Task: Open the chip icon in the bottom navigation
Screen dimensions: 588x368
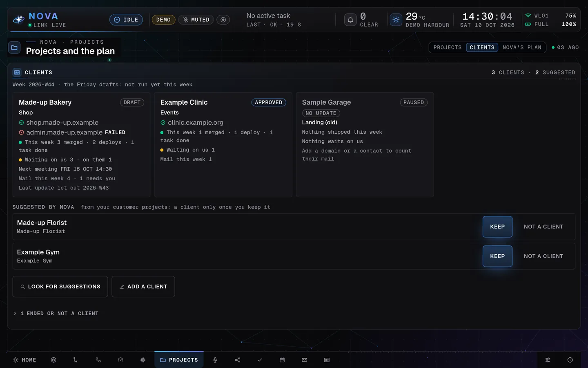Action: point(143,360)
